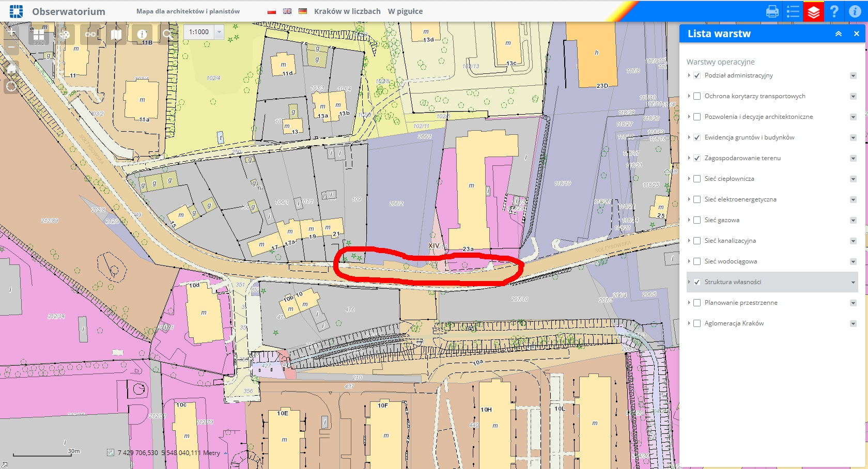Open the W pigułce menu item

tap(405, 11)
